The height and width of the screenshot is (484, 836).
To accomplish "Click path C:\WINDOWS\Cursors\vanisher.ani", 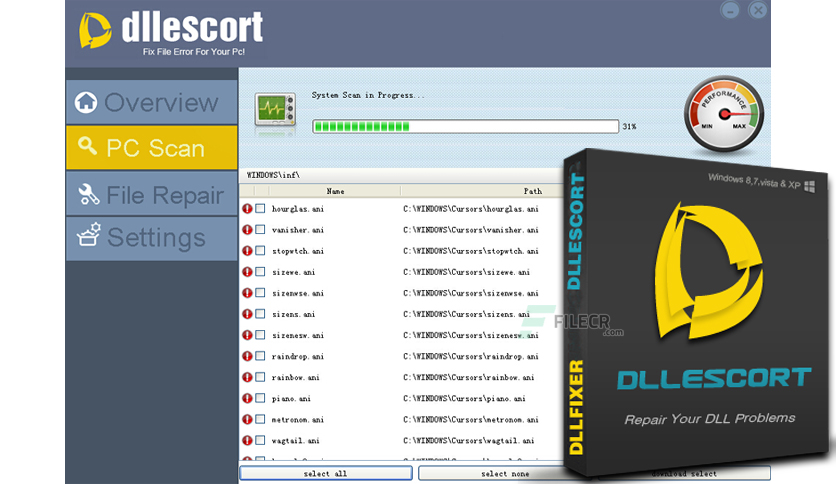I will (x=471, y=230).
